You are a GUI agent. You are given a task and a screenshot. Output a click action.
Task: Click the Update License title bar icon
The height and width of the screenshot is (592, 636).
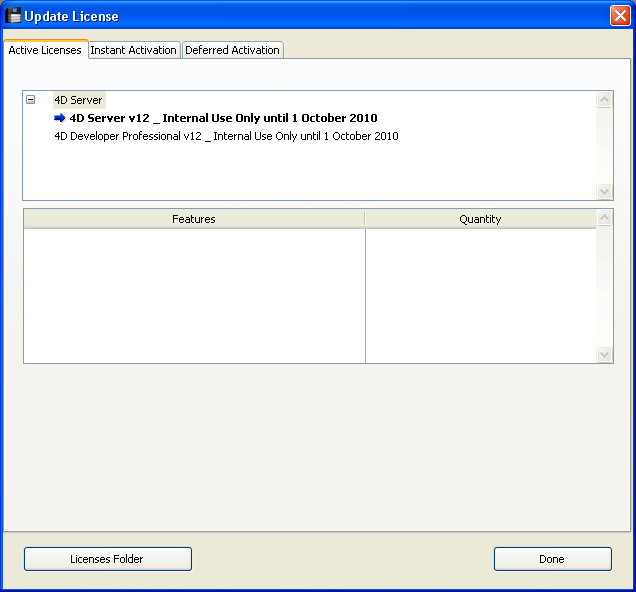pos(13,16)
